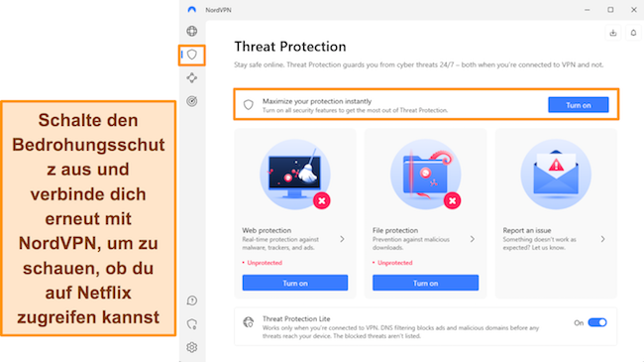Open Report an issue chevron
Viewport: 644px width, 362px height.
coord(602,239)
